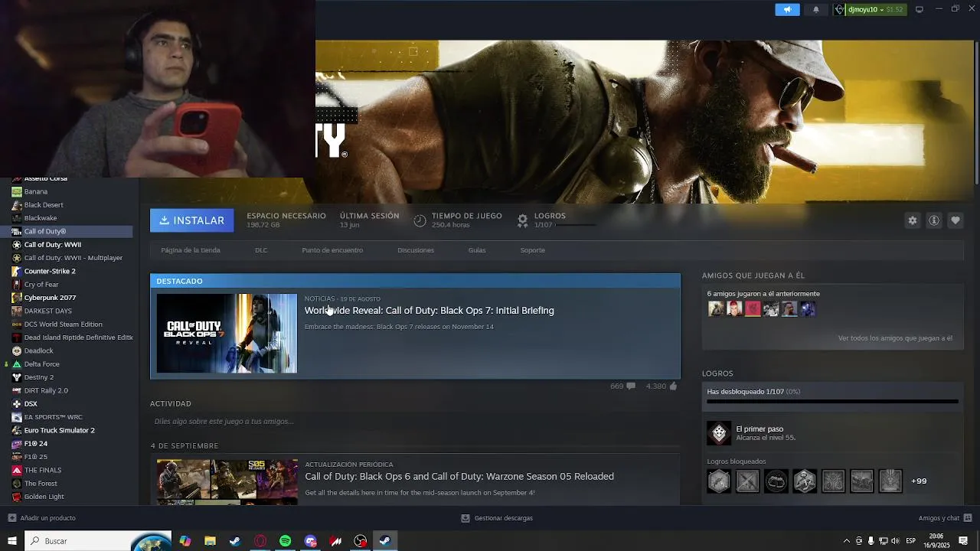Click the first locked achievement icon
The width and height of the screenshot is (980, 551).
(x=719, y=481)
